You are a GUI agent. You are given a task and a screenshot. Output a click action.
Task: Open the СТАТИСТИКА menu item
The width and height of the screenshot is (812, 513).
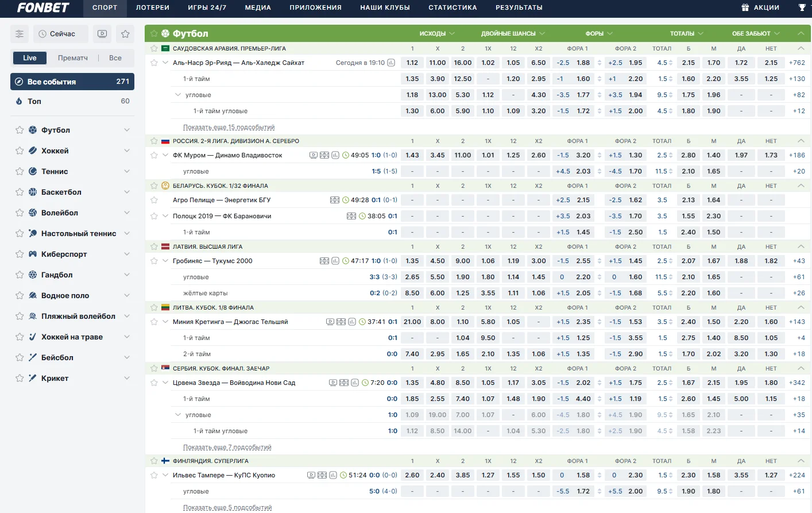453,7
